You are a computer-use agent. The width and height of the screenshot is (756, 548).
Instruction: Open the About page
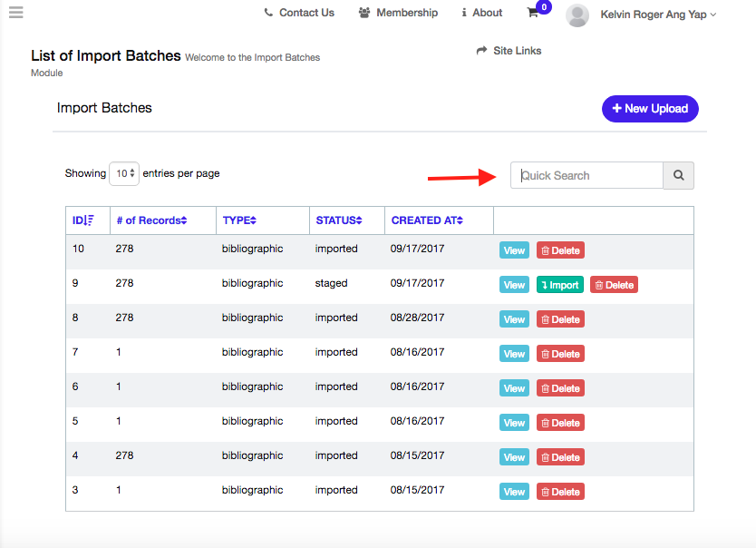point(481,13)
